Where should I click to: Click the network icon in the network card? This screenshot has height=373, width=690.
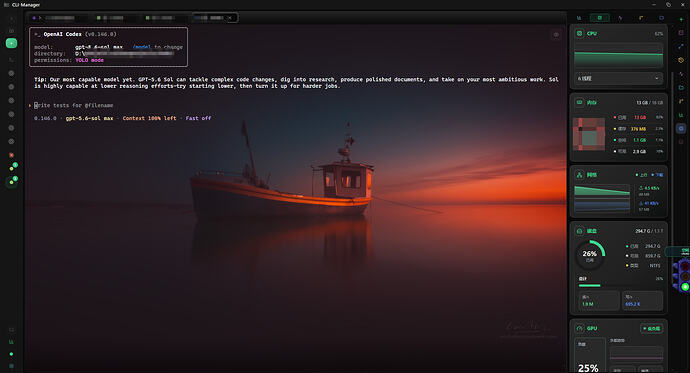[x=580, y=175]
